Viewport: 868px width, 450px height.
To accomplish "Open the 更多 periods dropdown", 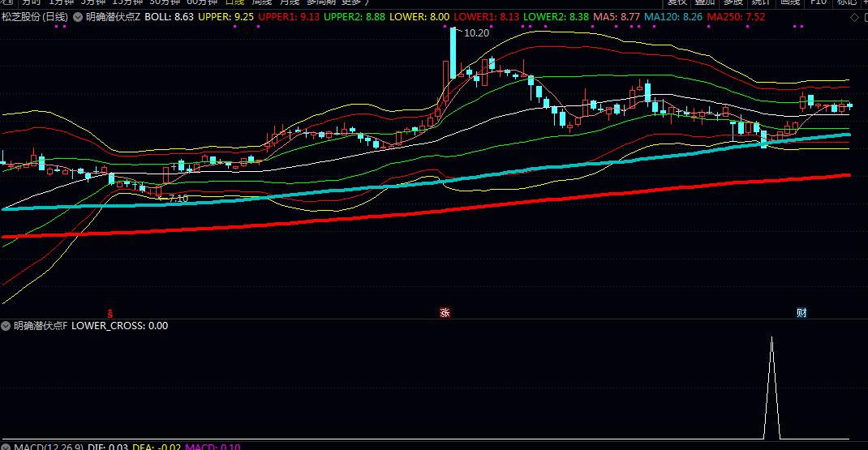I will [x=355, y=2].
